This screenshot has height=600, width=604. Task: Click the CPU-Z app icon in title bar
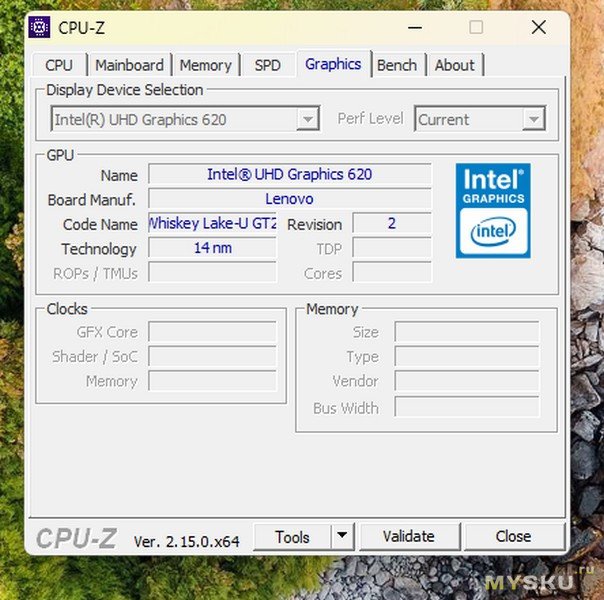(x=39, y=27)
